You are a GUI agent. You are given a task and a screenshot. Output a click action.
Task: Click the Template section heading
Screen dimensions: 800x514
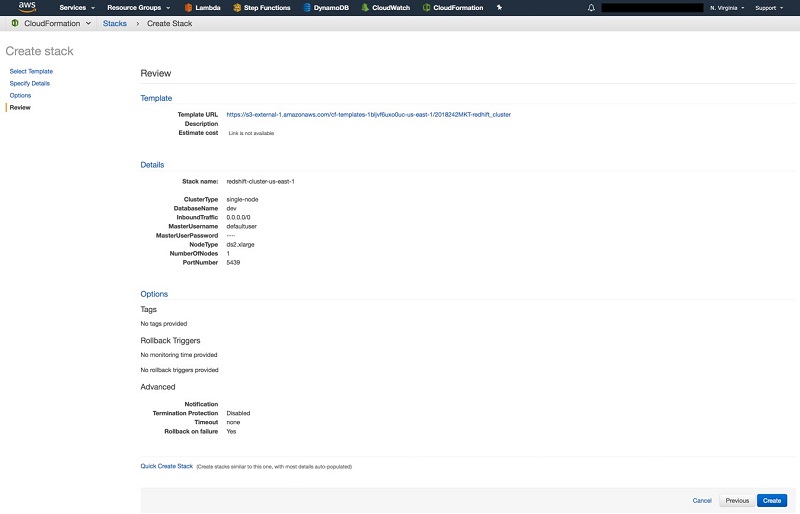pyautogui.click(x=156, y=98)
